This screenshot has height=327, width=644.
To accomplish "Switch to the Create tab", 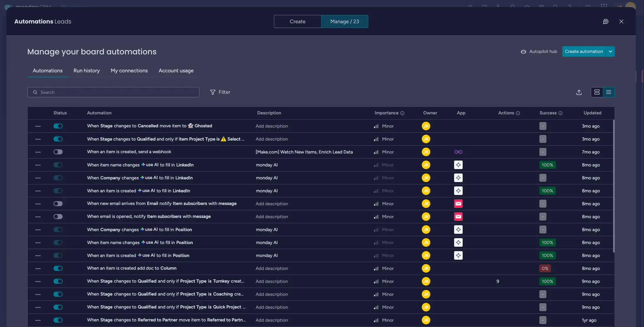I will [297, 21].
